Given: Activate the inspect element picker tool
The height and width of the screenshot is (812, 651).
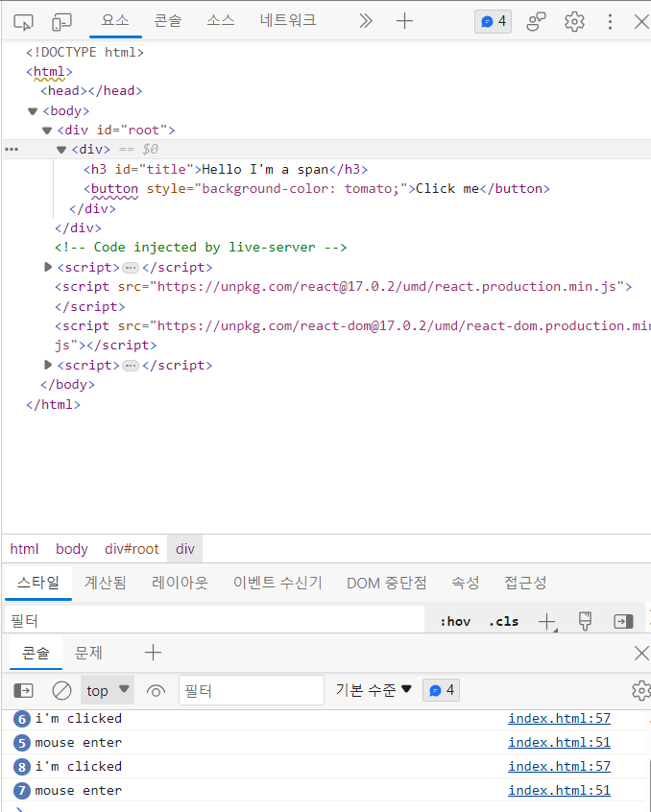Looking at the screenshot, I should click(x=23, y=22).
